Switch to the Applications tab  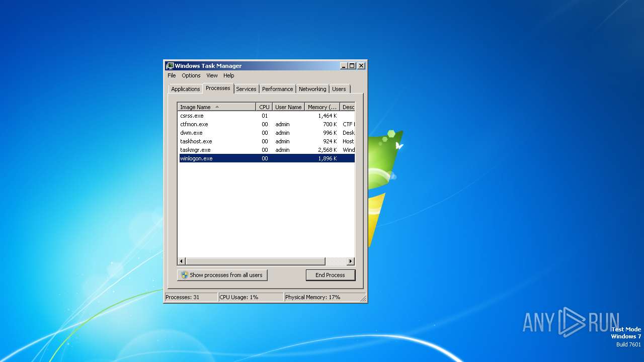[186, 89]
